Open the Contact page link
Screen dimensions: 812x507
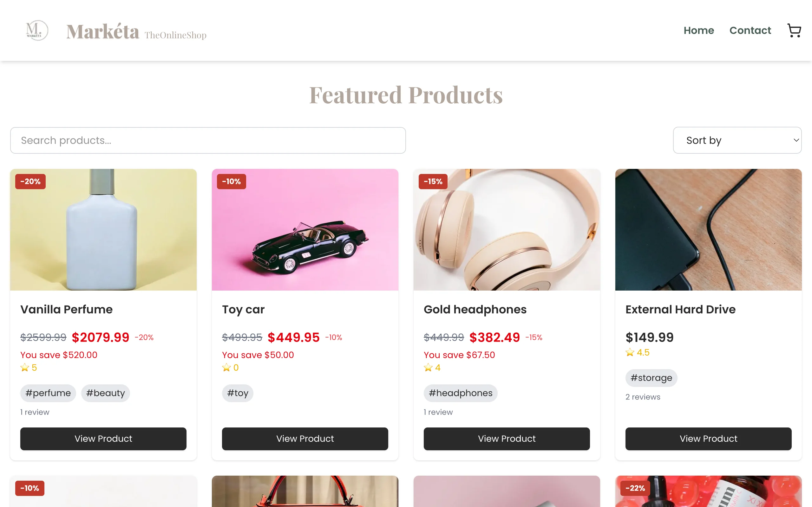coord(750,30)
